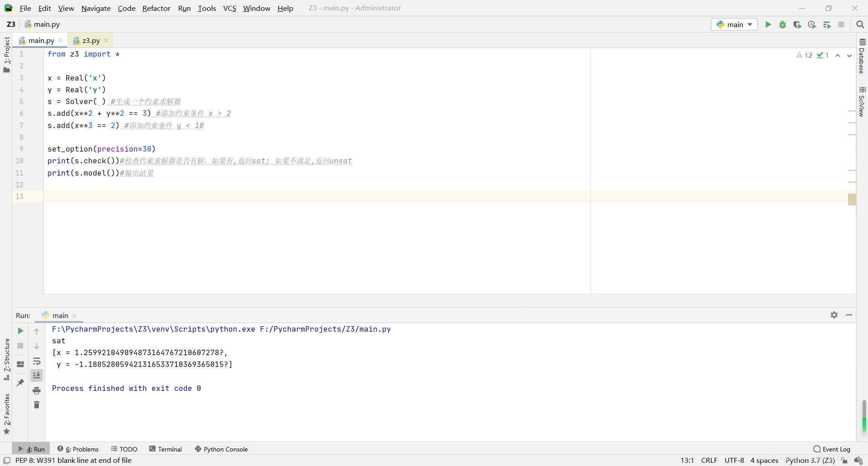Image resolution: width=868 pixels, height=466 pixels.
Task: Open the VCS menu
Action: [230, 8]
